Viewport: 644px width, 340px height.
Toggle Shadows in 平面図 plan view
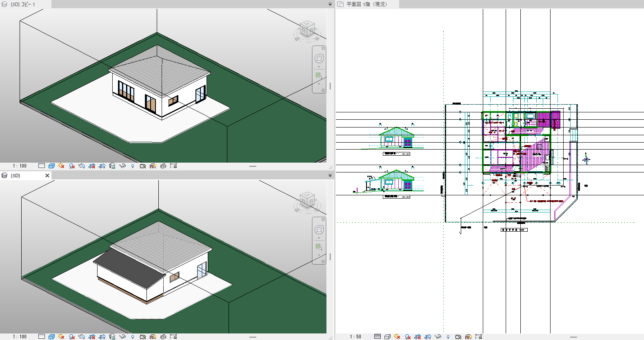(x=408, y=337)
